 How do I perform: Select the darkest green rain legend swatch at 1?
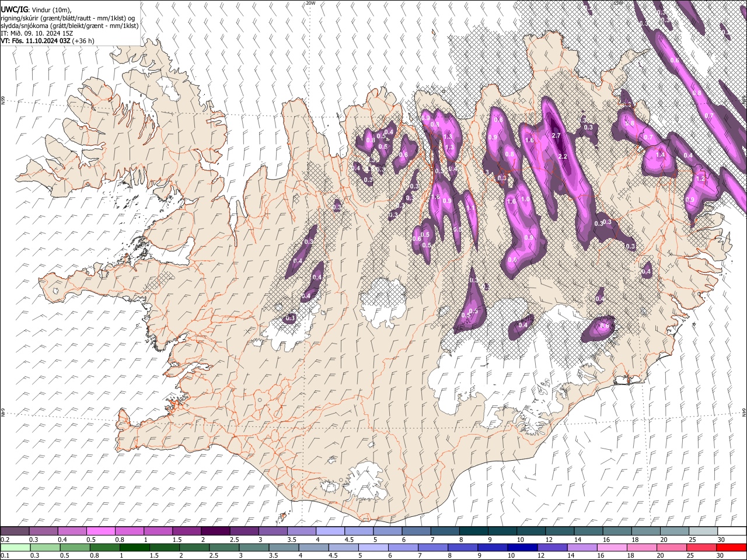coord(134,547)
